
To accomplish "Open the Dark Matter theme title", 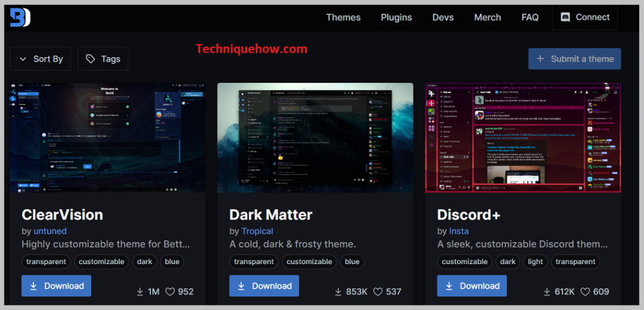I will pos(270,215).
